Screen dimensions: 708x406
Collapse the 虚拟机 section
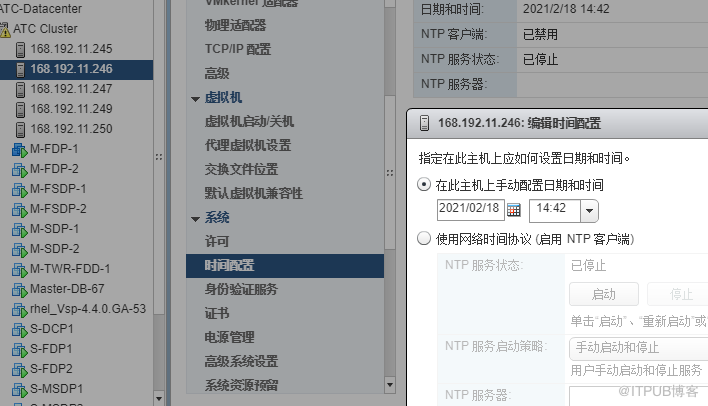point(196,99)
